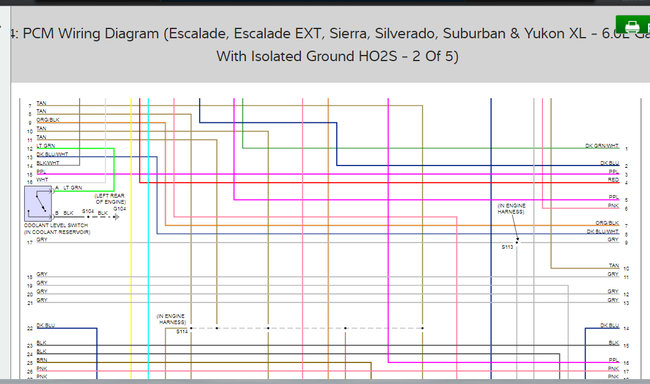The height and width of the screenshot is (384, 650).
Task: Click the (LEFT REAR OF ENGINE) label
Action: 110,199
